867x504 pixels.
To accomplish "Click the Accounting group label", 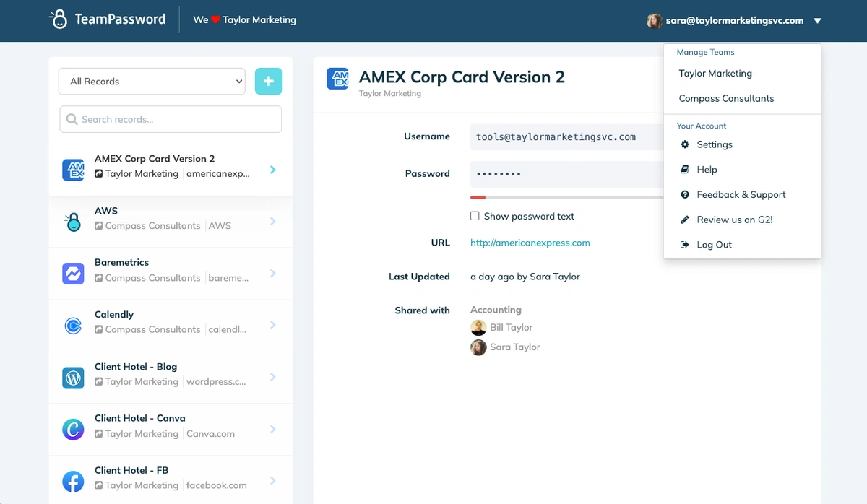I will pos(496,310).
